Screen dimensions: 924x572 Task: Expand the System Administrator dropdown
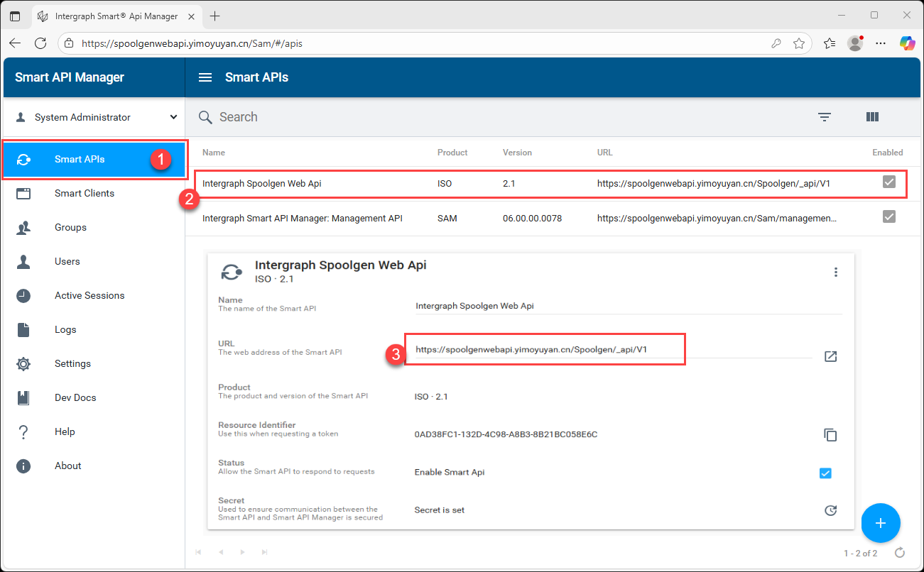(173, 117)
